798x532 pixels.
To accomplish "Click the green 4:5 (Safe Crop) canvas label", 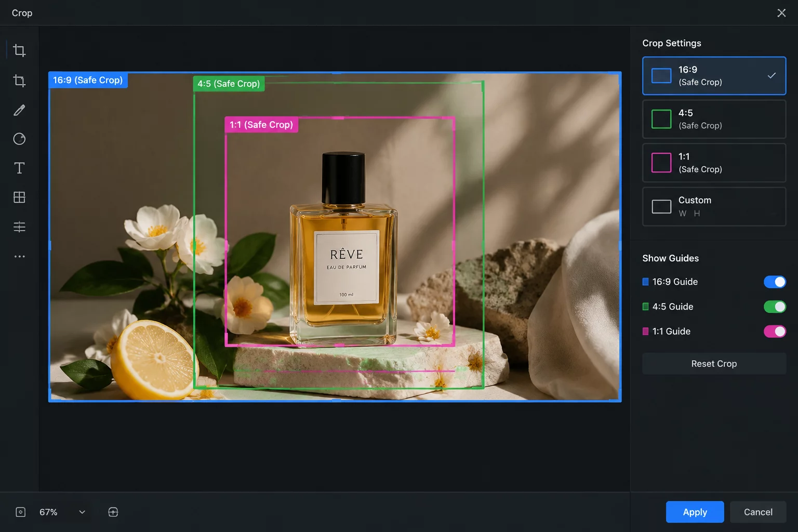I will pyautogui.click(x=229, y=84).
